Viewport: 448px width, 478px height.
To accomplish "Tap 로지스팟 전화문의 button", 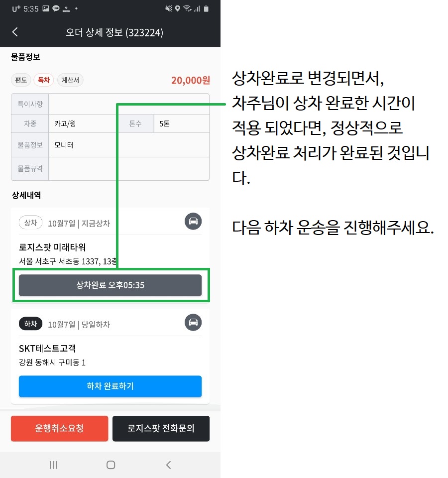I will (x=161, y=428).
